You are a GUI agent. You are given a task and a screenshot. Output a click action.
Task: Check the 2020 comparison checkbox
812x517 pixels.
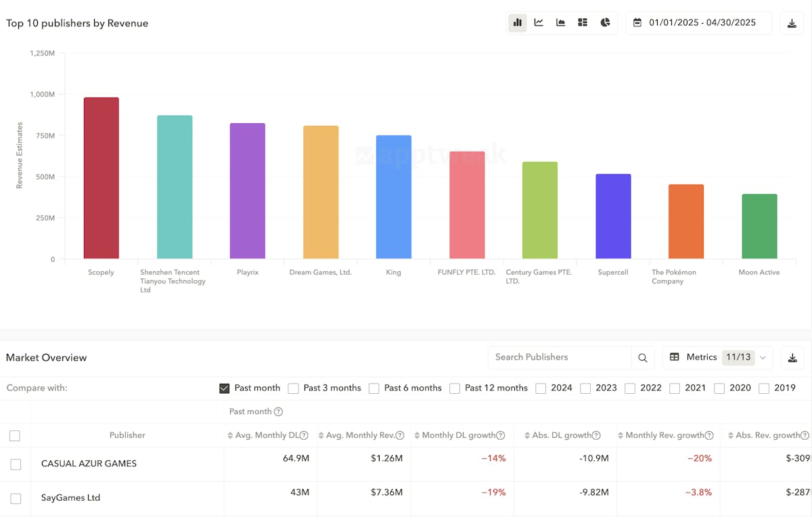[719, 388]
